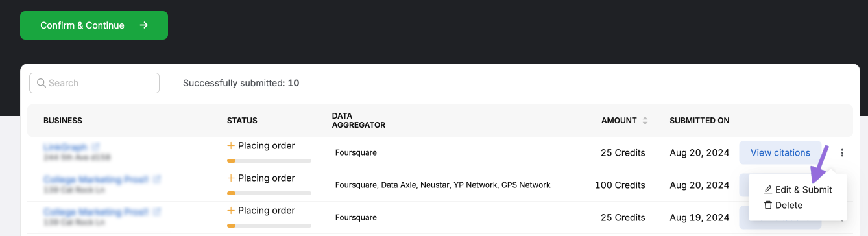
Task: Click the plus icon in third row's status
Action: (231, 211)
